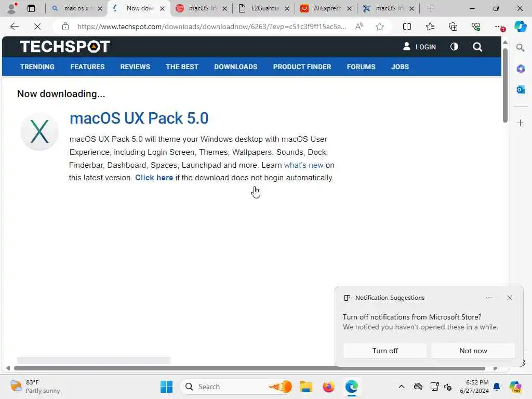Screen dimensions: 532x399
Task: Open tab actions menu
Action: click(31, 8)
